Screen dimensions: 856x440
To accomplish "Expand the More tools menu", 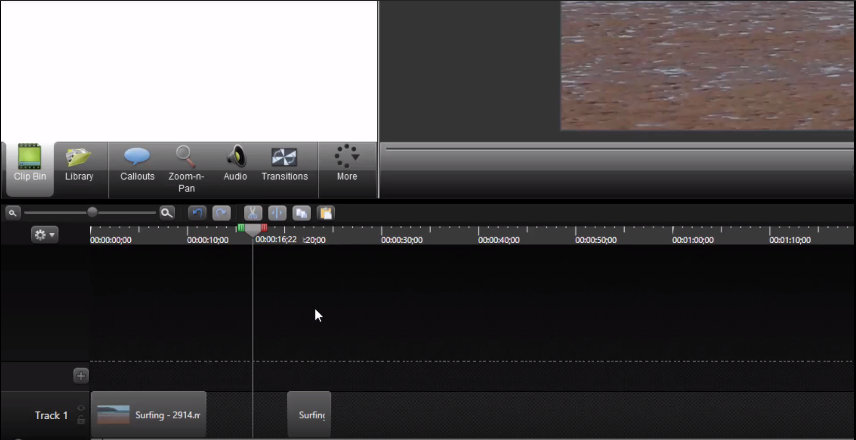I will tap(347, 164).
